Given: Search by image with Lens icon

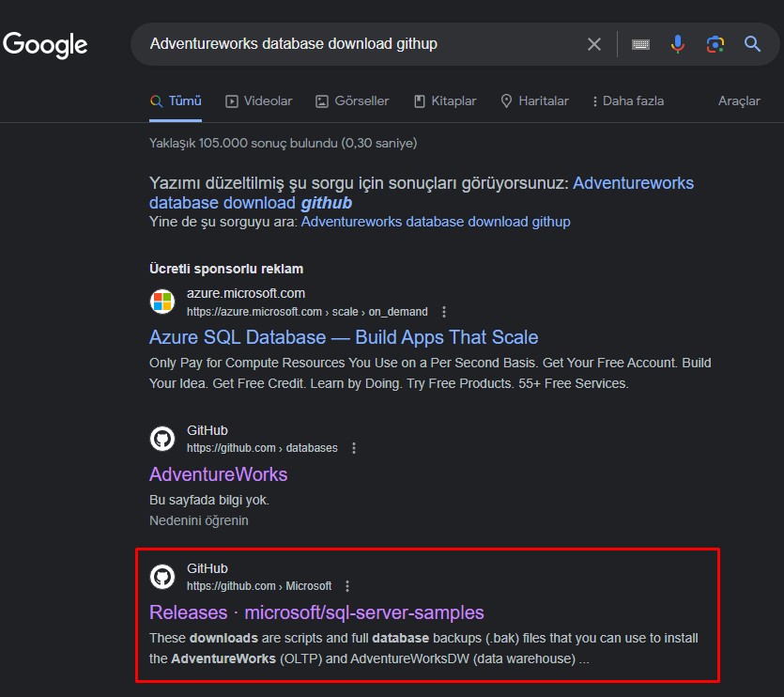Looking at the screenshot, I should click(715, 44).
